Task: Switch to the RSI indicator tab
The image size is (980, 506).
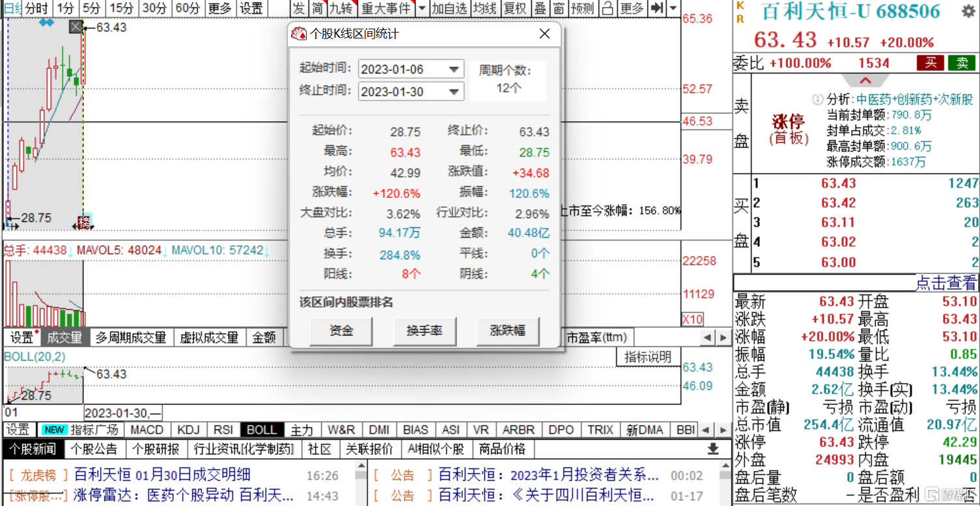Action: (223, 430)
